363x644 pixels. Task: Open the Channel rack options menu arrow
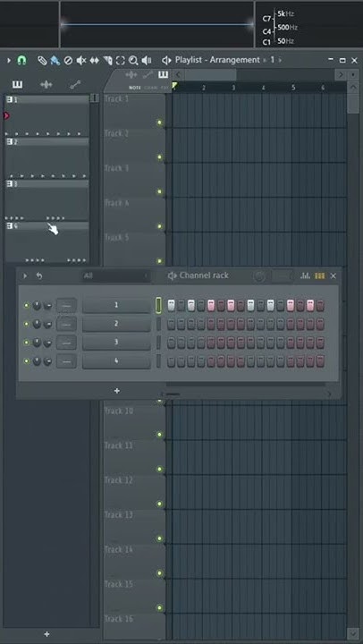pos(25,275)
